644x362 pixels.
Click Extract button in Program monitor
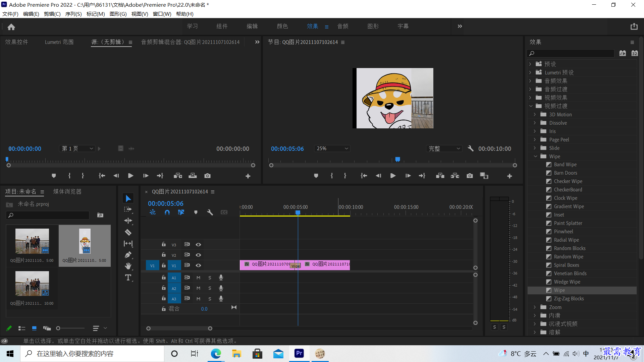click(x=455, y=176)
